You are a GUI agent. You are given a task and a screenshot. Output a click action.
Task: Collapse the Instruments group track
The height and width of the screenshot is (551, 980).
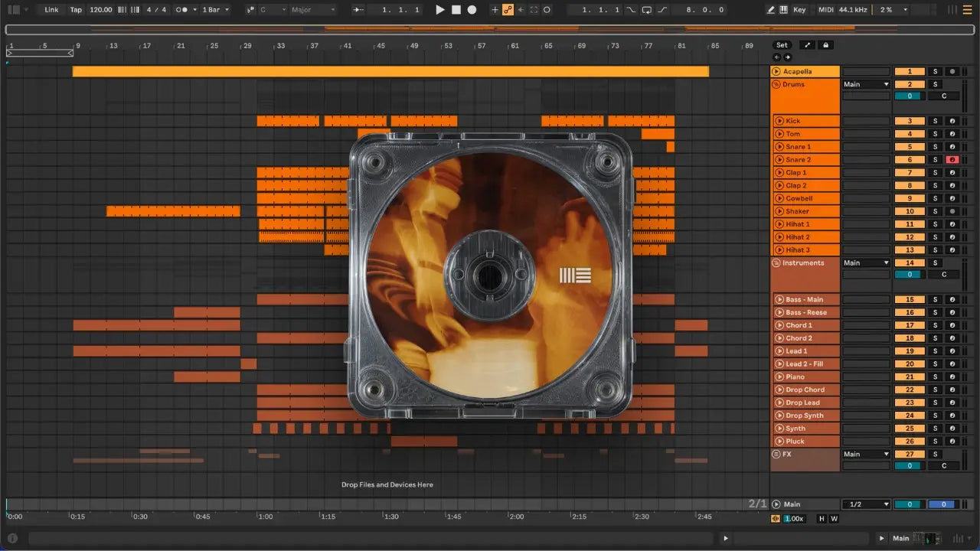[x=776, y=262]
